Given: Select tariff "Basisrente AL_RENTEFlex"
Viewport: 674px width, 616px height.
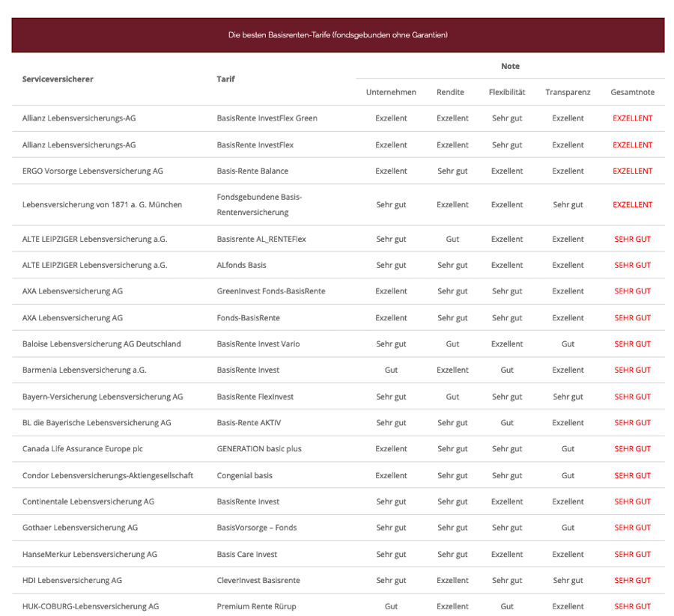Looking at the screenshot, I should coord(261,240).
